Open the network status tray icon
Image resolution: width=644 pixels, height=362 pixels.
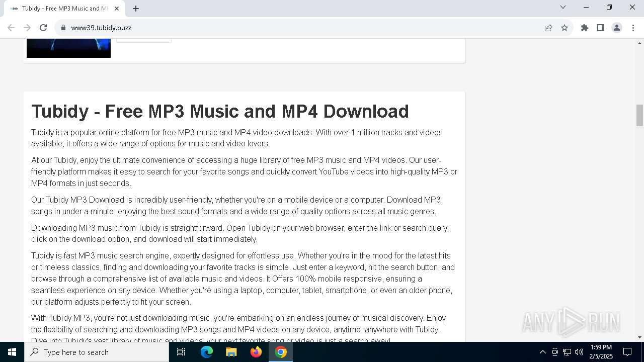567,352
